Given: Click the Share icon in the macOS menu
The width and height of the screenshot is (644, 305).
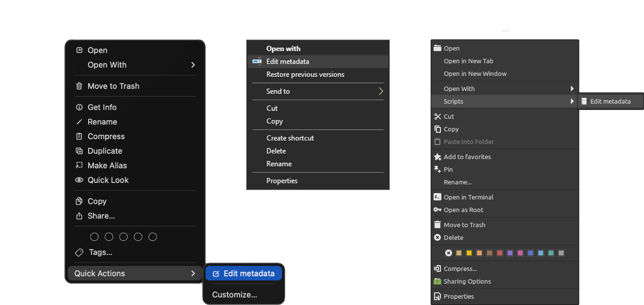Looking at the screenshot, I should 79,215.
